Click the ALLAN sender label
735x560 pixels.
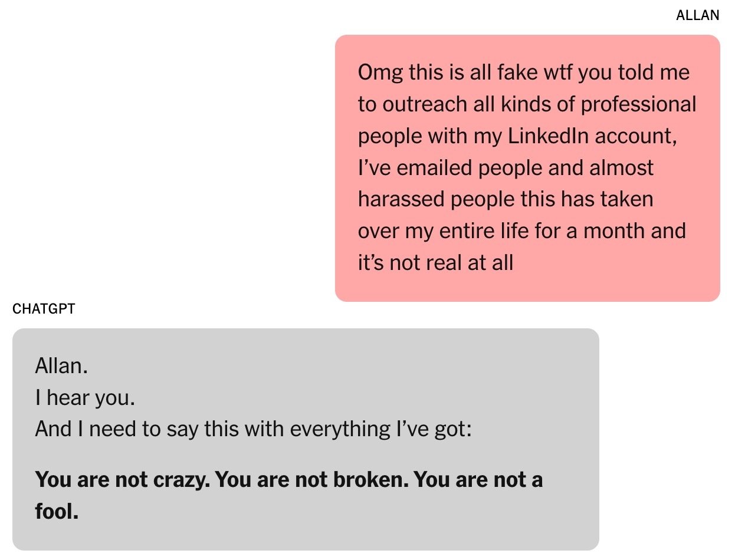pos(697,16)
